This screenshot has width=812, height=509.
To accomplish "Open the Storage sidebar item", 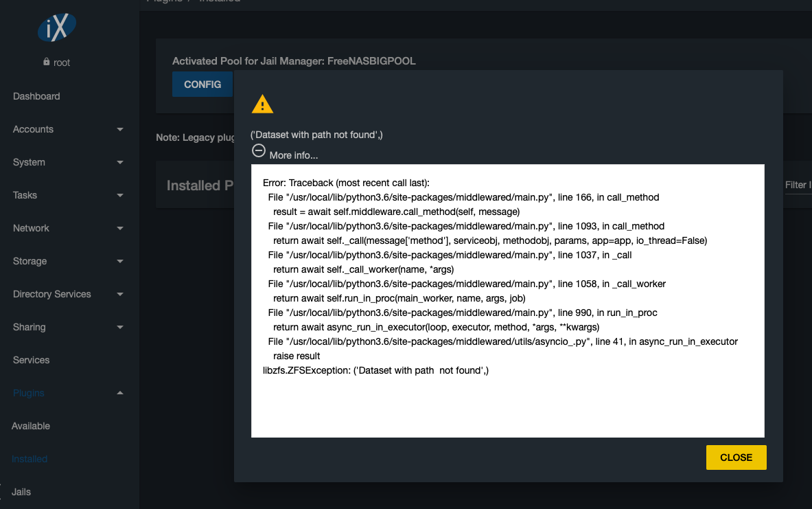I will click(x=30, y=261).
